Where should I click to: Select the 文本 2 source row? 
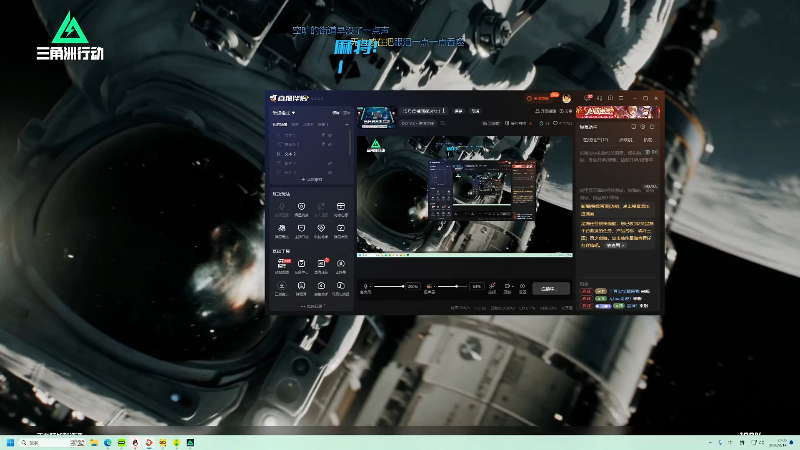tap(311, 154)
